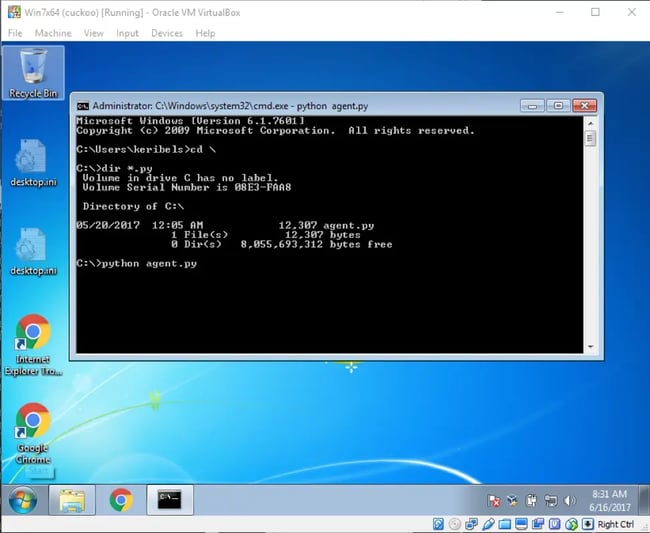Screen dimensions: 650x533
Task: Click the Right Ctrl host key indicator
Action: click(x=615, y=524)
